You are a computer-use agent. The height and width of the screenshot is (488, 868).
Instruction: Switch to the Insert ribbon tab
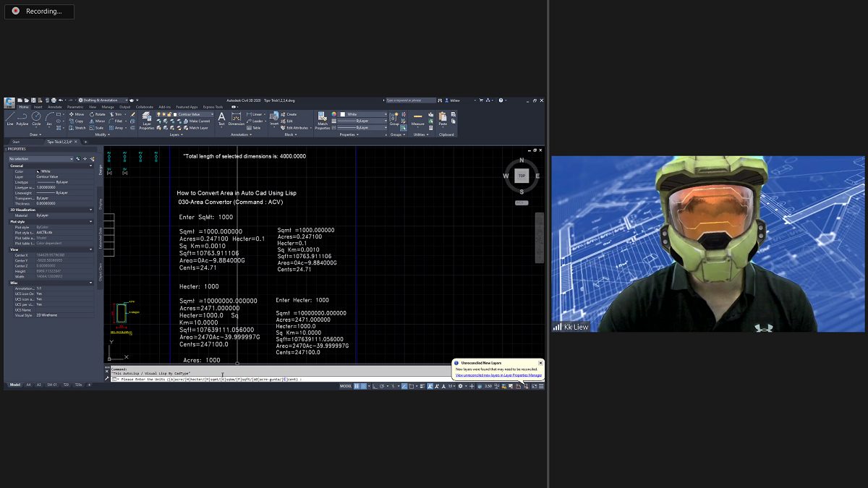[x=38, y=107]
